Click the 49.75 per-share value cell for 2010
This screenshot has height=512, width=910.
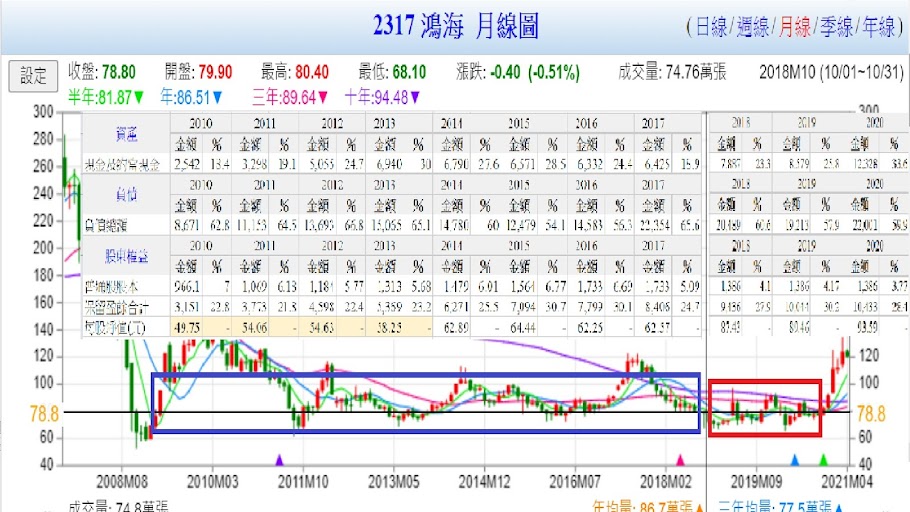[x=186, y=328]
